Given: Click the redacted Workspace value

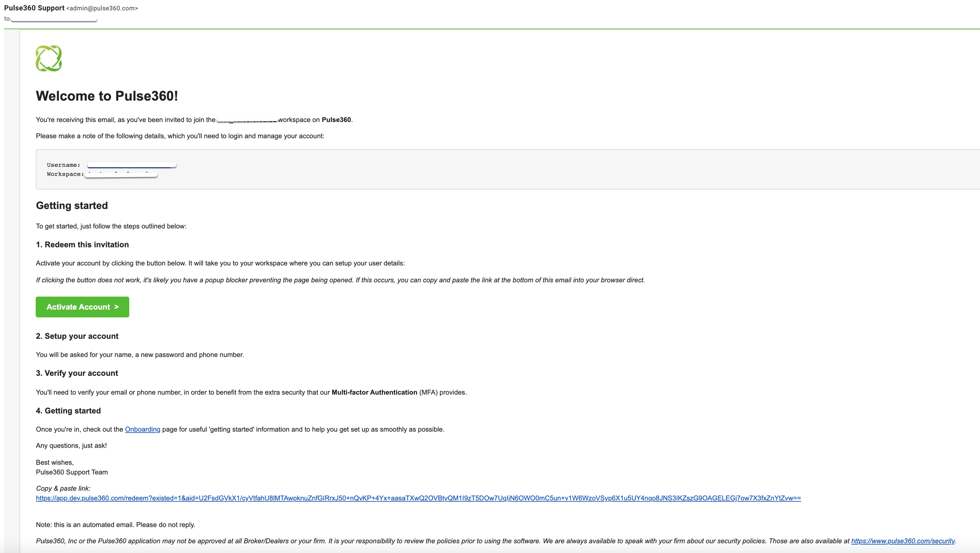Looking at the screenshot, I should tap(120, 174).
